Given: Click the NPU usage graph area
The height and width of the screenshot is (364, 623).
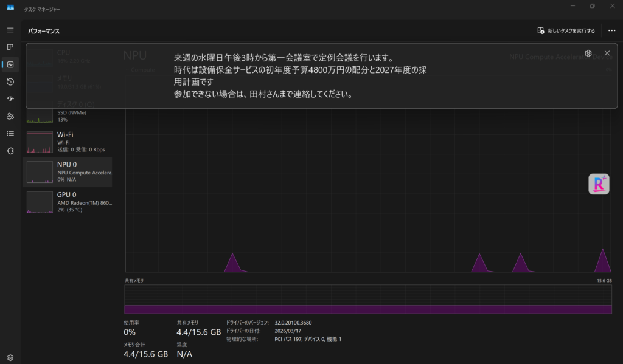Looking at the screenshot, I should click(x=368, y=191).
